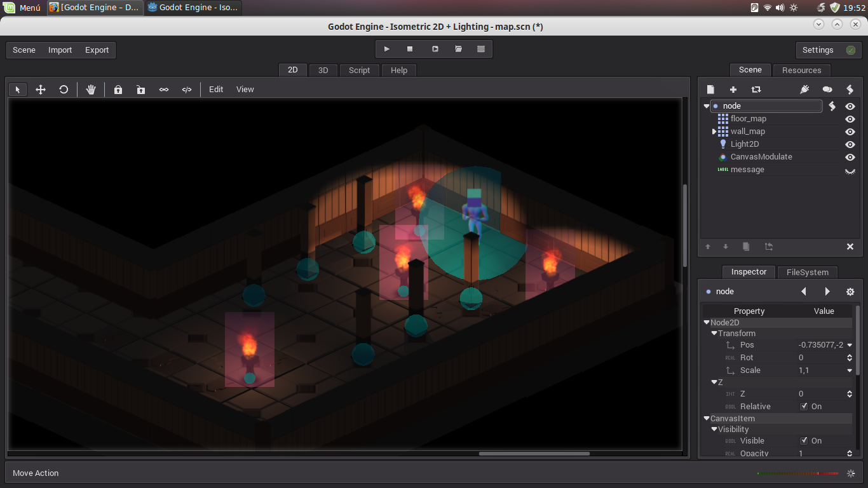This screenshot has height=488, width=868.
Task: Click the attach script icon above the scene tree
Action: tap(850, 89)
